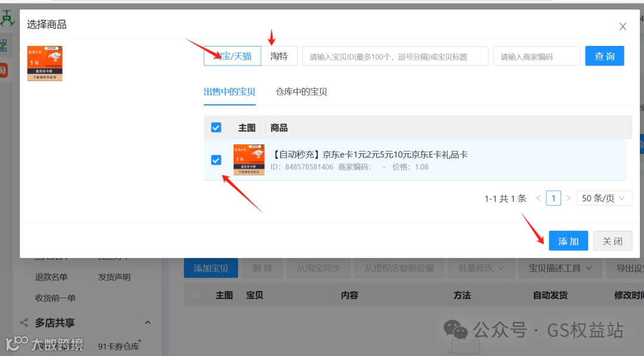Click the product title 【自动秒充】京东e卡
Screen dimensions: 644x356
[x=369, y=154]
